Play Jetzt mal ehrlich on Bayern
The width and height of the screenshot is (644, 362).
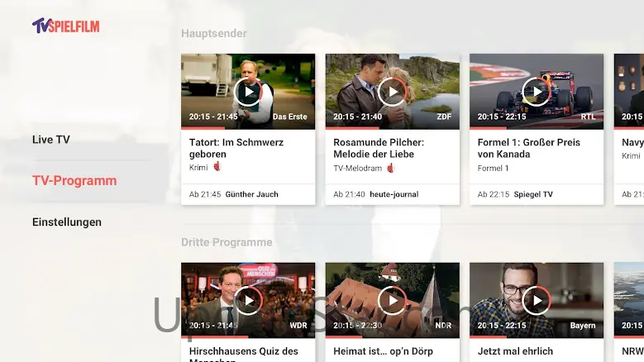pyautogui.click(x=537, y=301)
